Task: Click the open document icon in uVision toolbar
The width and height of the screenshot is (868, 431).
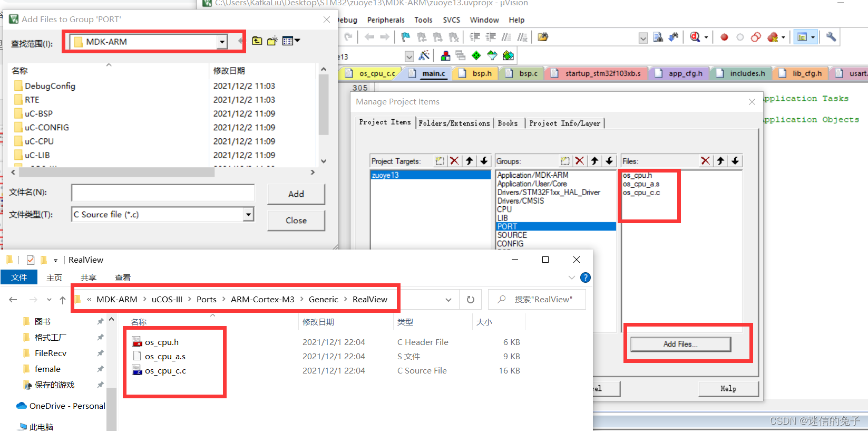Action: pos(543,37)
